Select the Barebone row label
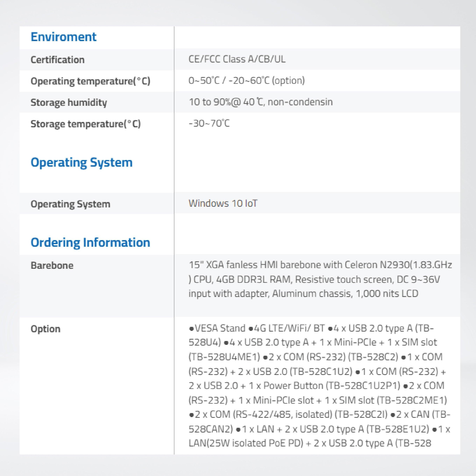 click(52, 265)
